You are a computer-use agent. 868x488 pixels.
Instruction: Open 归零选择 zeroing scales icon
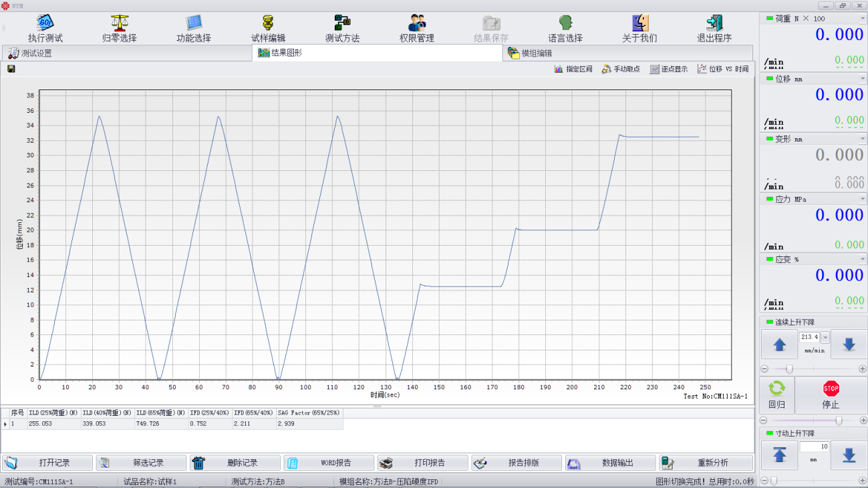(x=120, y=23)
